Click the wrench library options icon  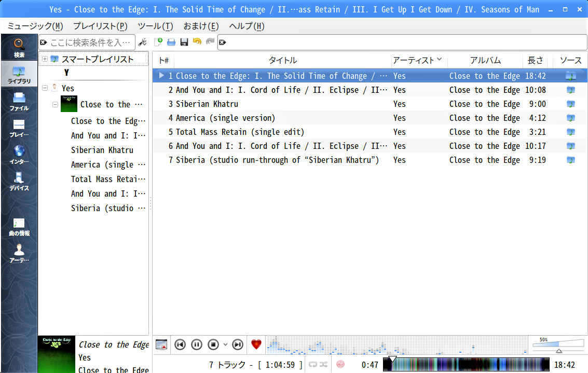point(143,42)
